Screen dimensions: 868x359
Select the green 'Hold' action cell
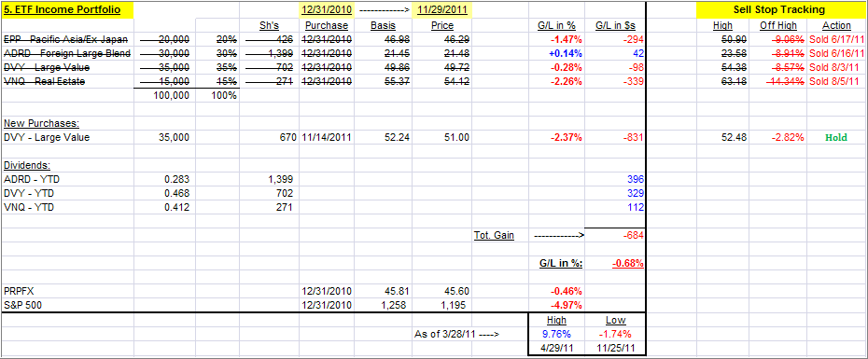(836, 138)
